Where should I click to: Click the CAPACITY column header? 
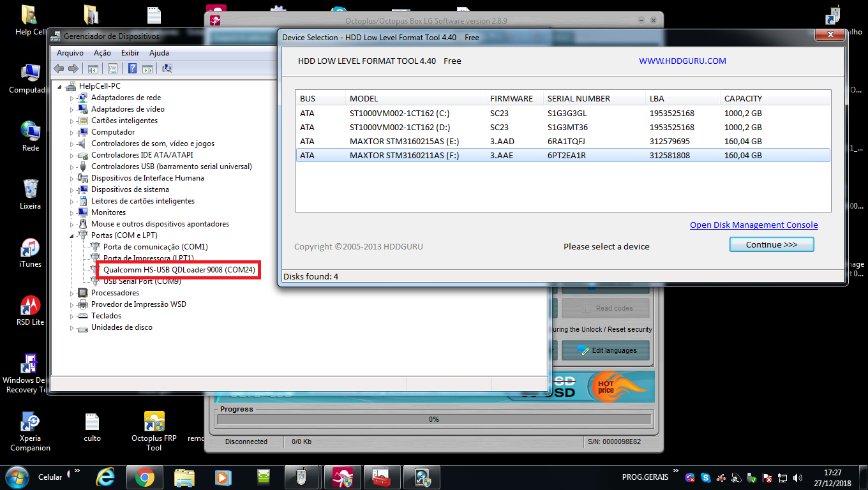pos(775,98)
